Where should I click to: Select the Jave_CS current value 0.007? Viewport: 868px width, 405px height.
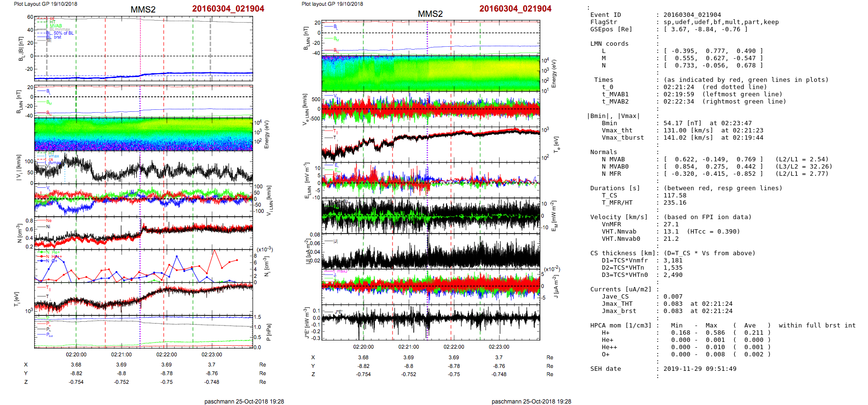click(x=673, y=297)
